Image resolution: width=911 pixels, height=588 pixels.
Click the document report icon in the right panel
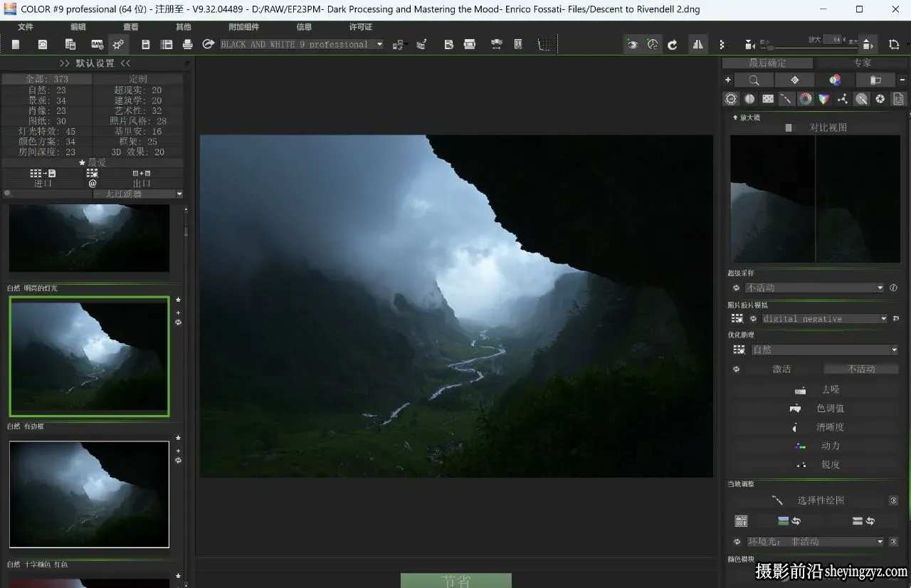898,99
